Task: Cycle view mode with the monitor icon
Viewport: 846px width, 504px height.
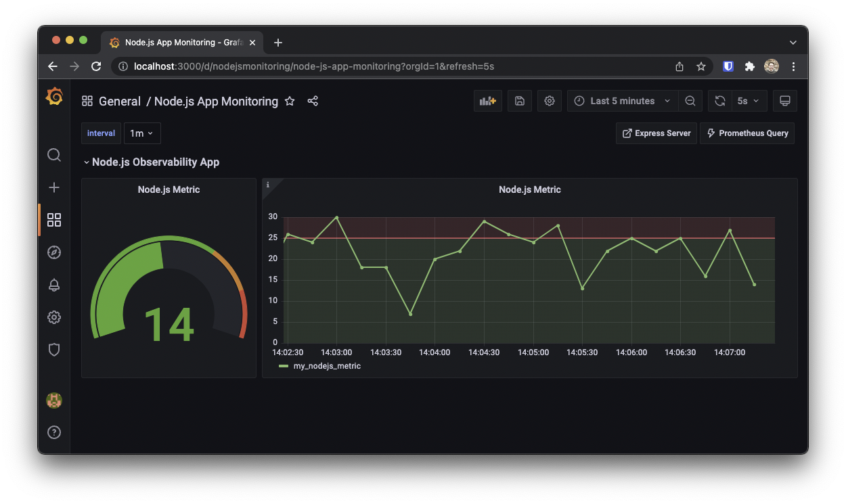Action: click(785, 101)
